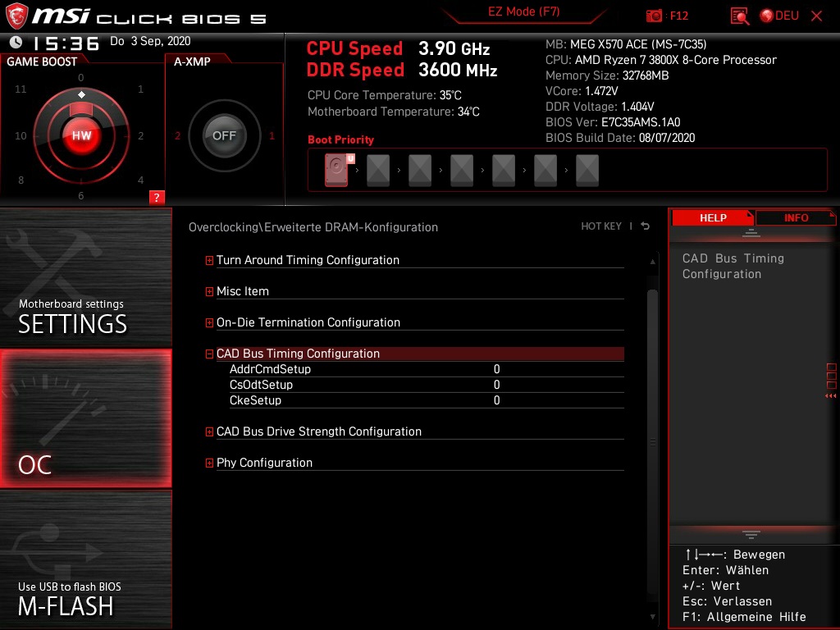The image size is (840, 630).
Task: Click the AddrCmdSetup label
Action: [270, 369]
